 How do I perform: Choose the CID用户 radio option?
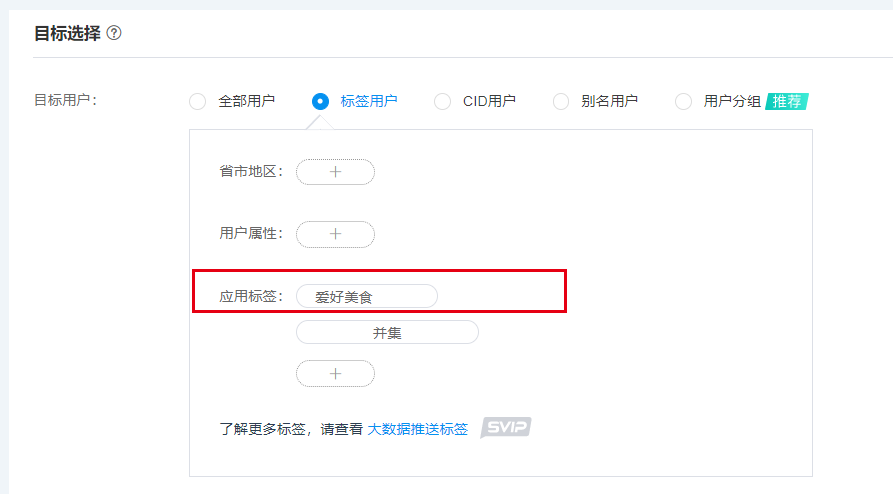[x=443, y=101]
